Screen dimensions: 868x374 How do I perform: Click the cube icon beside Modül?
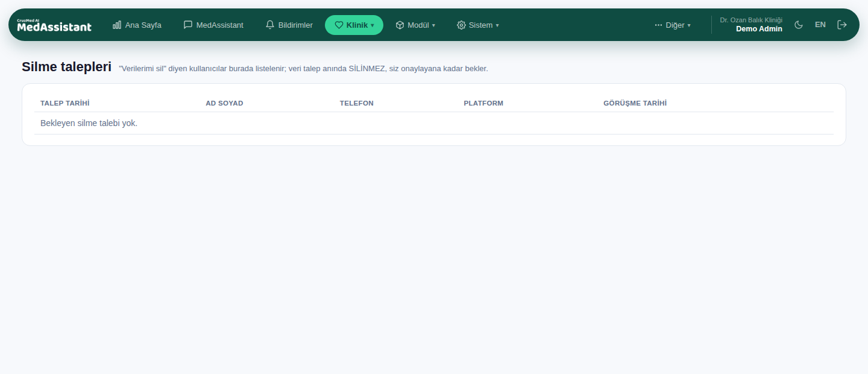click(400, 25)
